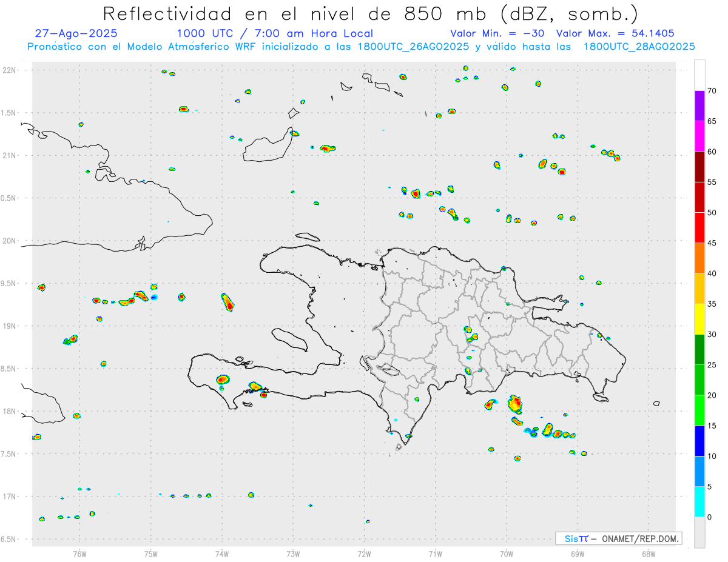Viewport: 728px width, 562px height.
Task: Click the '73W' longitude label
Action: (293, 554)
